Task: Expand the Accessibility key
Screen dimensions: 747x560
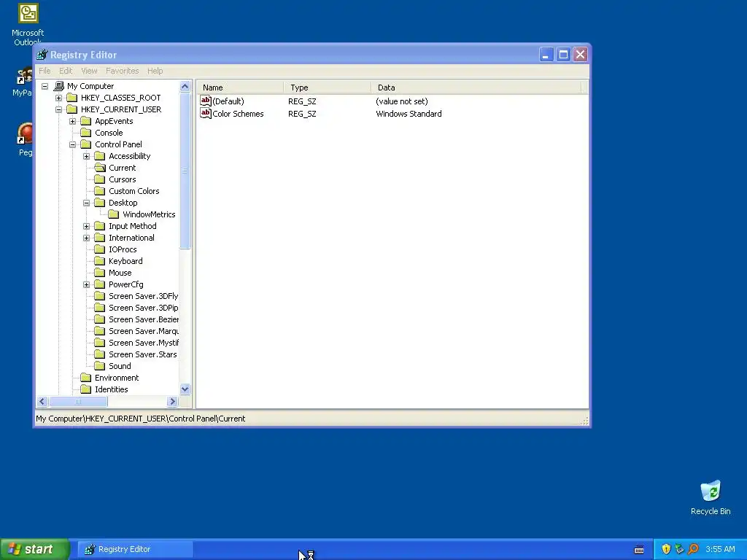Action: [x=86, y=156]
